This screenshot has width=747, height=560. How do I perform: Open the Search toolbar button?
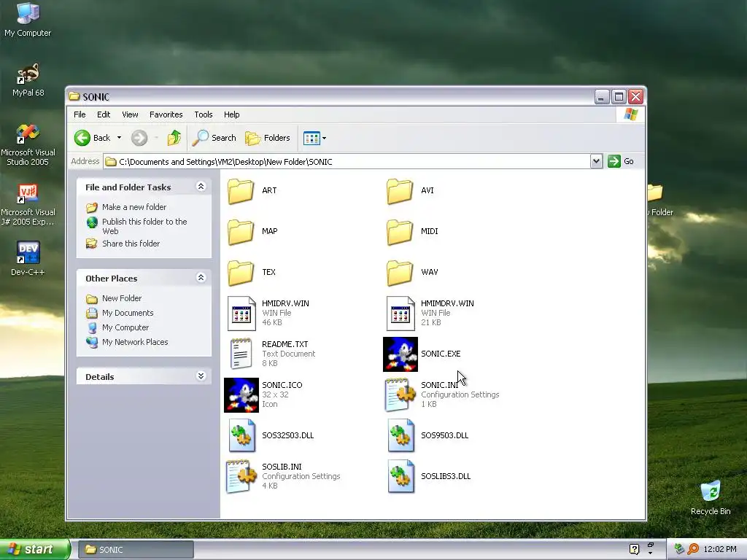(x=214, y=138)
